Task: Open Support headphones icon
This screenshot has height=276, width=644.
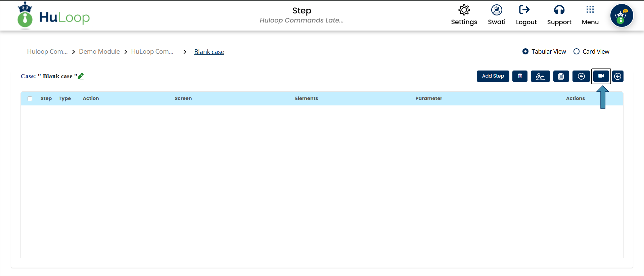Action: click(x=559, y=10)
